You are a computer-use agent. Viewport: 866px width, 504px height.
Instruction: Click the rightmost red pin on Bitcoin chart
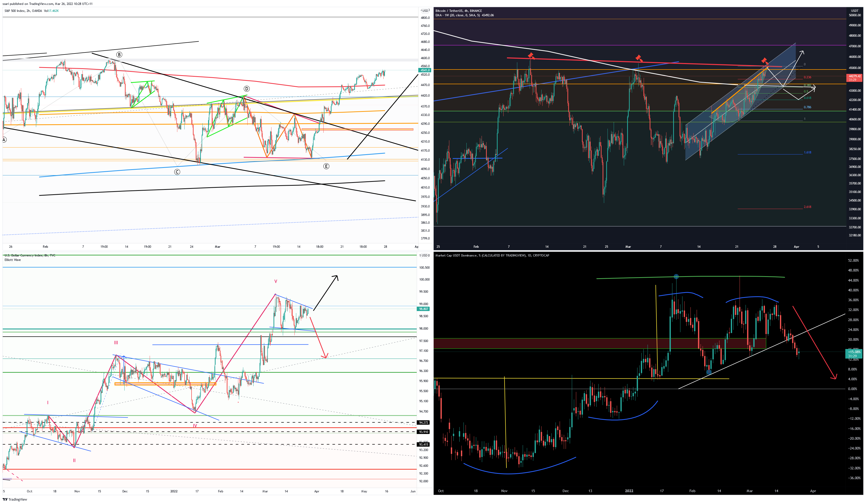point(765,61)
